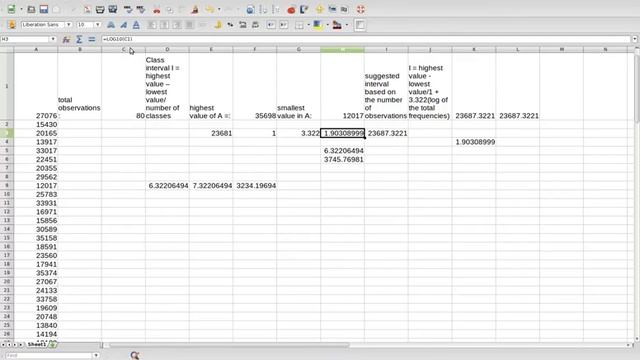Open the Navigator star icon
Image resolution: width=640 pixels, height=360 pixels.
[319, 9]
